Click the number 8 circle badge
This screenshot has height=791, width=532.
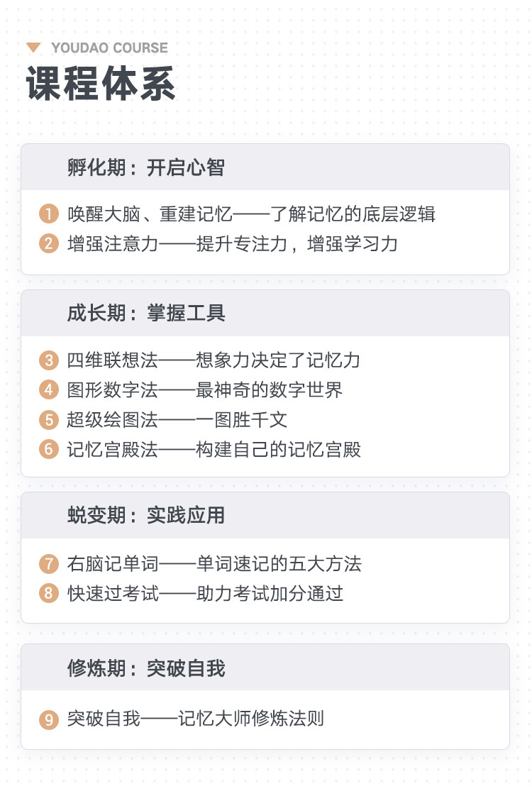48,593
